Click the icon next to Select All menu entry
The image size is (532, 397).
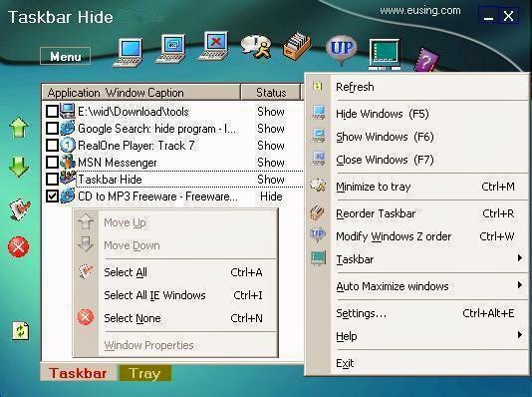click(86, 271)
